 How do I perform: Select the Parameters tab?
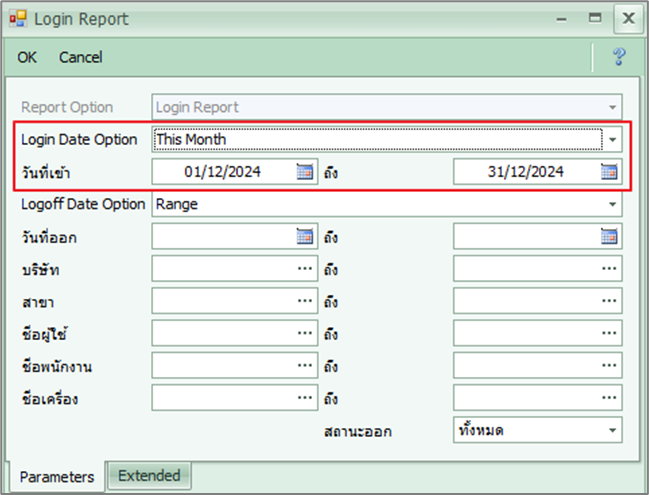pos(56,477)
